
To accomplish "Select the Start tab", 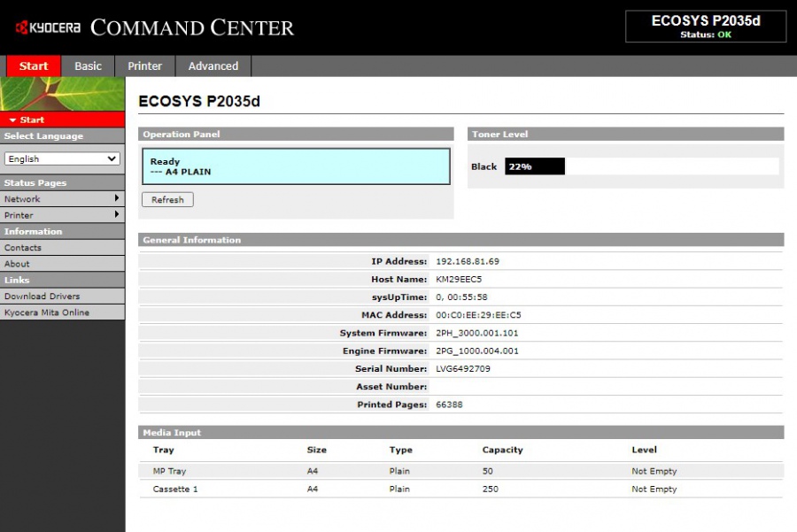I will 34,66.
